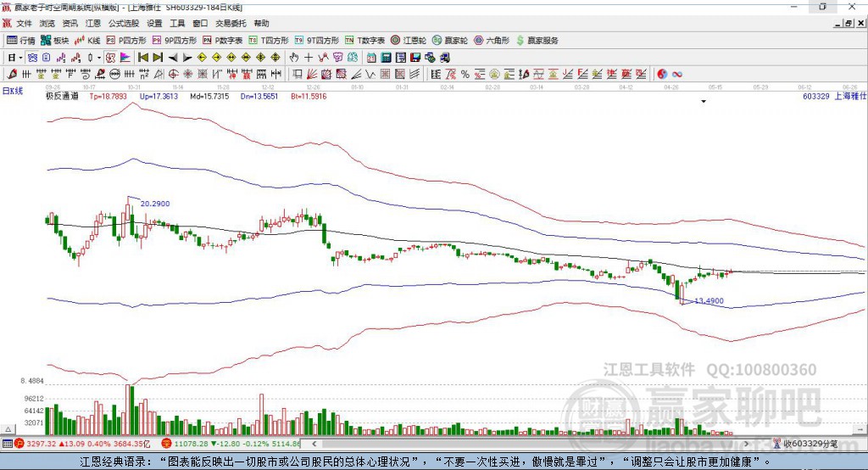Click the status bar grid icon
Image resolution: width=868 pixels, height=470 pixels.
pyautogui.click(x=7, y=444)
